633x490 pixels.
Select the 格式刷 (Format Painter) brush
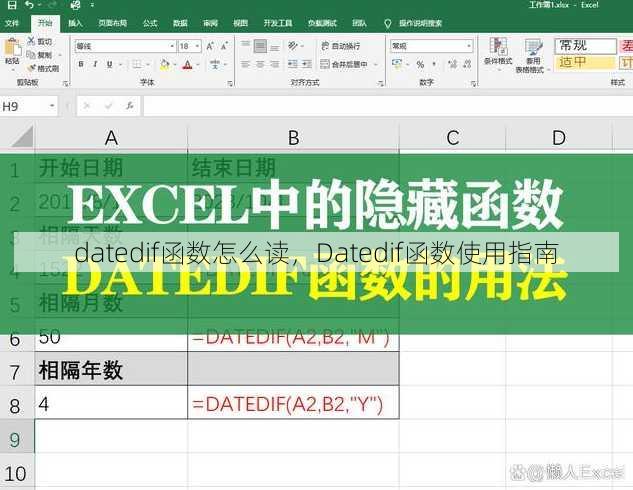pos(31,68)
